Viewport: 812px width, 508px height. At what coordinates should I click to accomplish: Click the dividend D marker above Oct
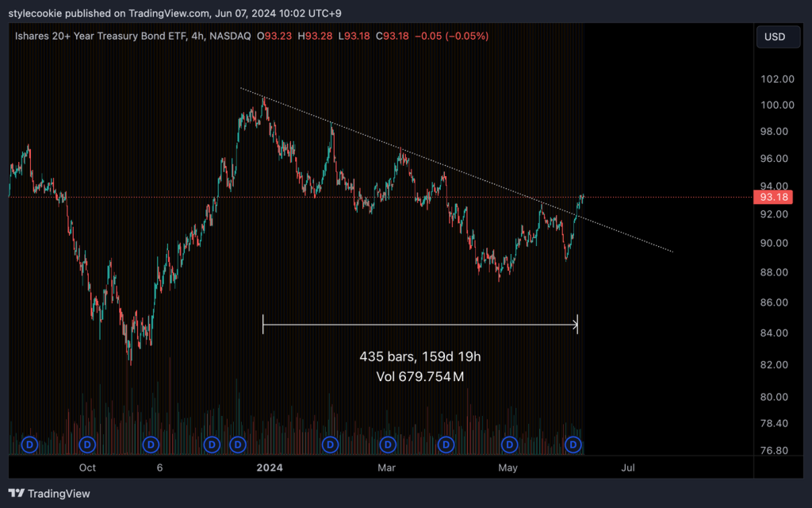coord(87,444)
